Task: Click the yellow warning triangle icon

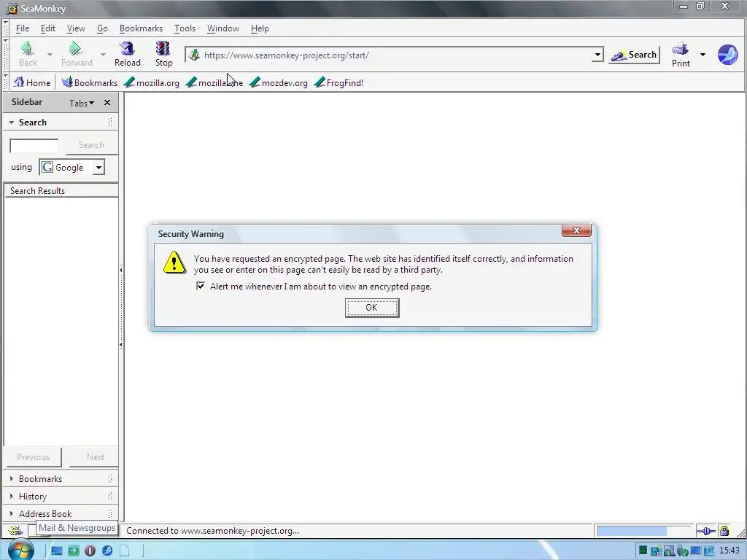Action: [x=174, y=262]
